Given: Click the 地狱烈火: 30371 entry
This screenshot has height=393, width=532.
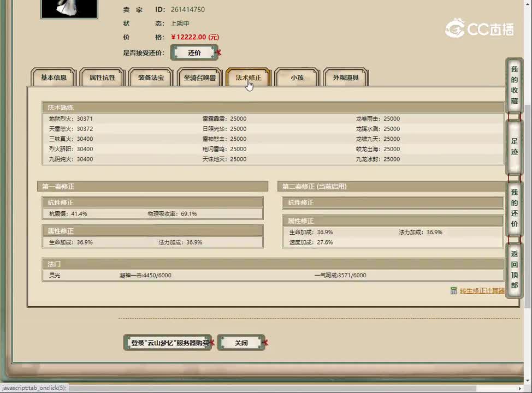Looking at the screenshot, I should click(x=71, y=118).
